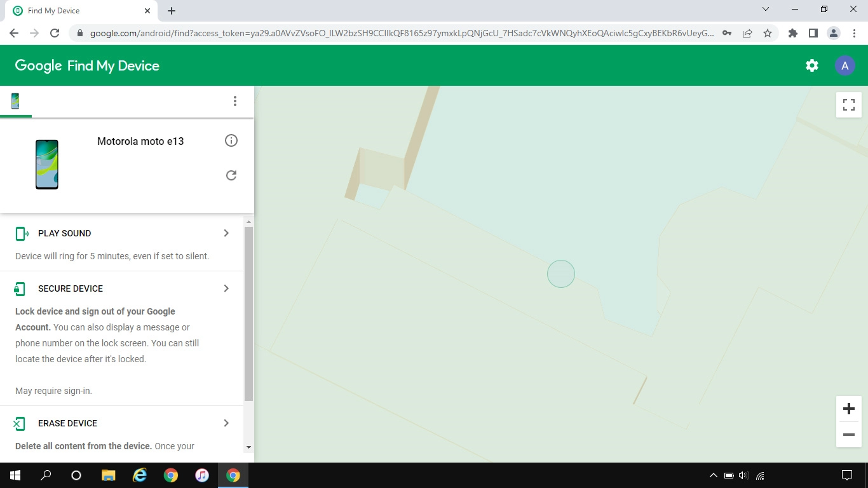This screenshot has width=868, height=488.
Task: Click the SECURE DEVICE label
Action: pos(70,288)
